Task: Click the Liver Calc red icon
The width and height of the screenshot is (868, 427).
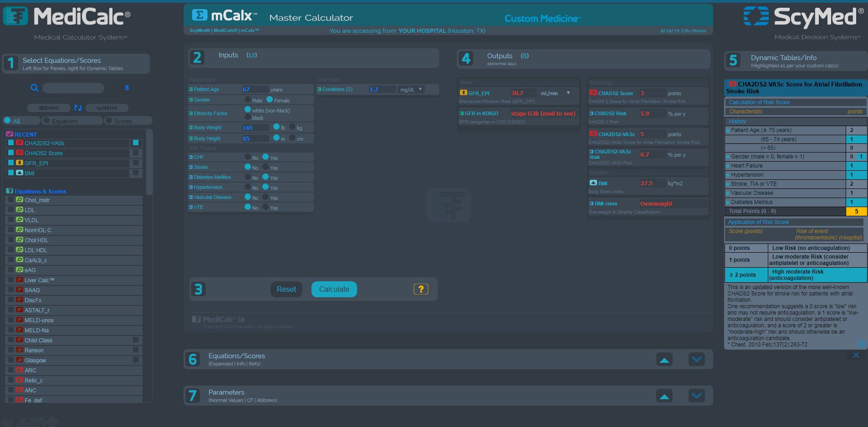Action: click(x=20, y=280)
